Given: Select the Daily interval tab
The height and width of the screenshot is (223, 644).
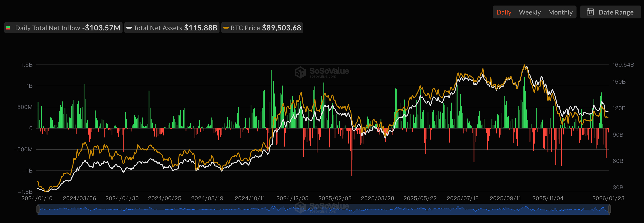Looking at the screenshot, I should coord(503,12).
